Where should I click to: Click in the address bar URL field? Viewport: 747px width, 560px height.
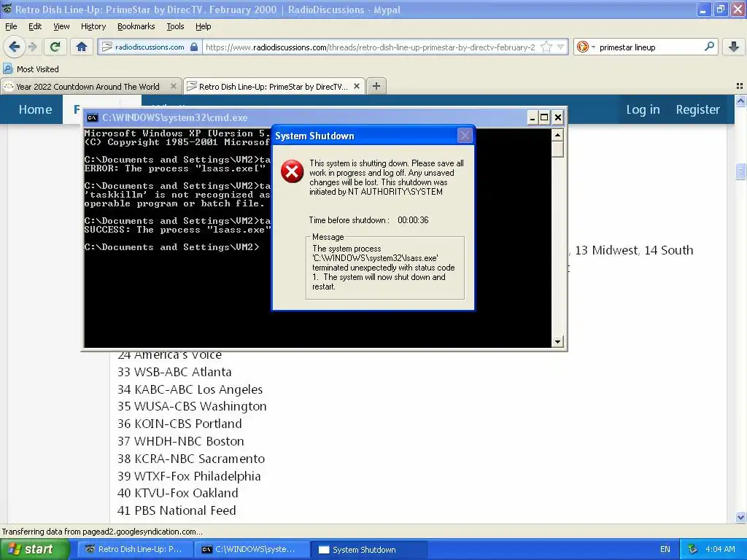370,47
